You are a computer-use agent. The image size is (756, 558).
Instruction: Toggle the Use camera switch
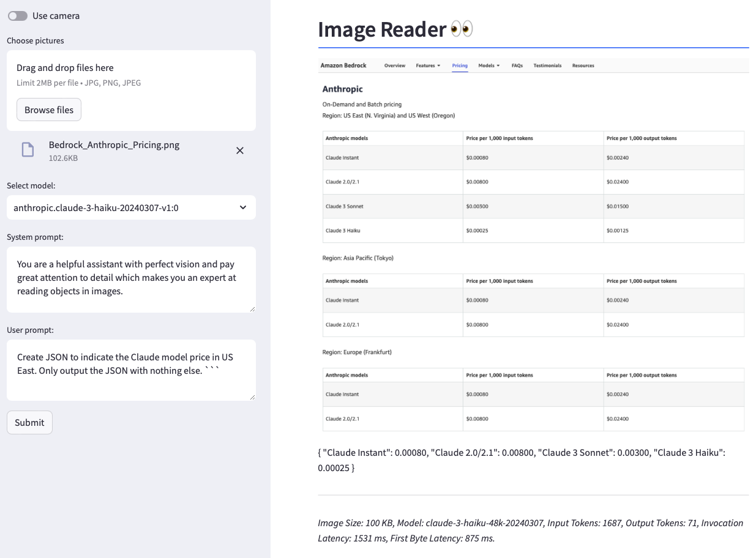pyautogui.click(x=18, y=16)
